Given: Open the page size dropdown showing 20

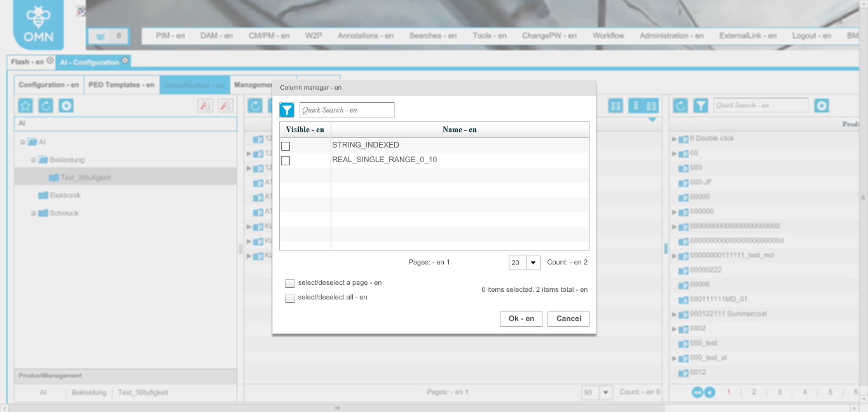Looking at the screenshot, I should pos(533,262).
